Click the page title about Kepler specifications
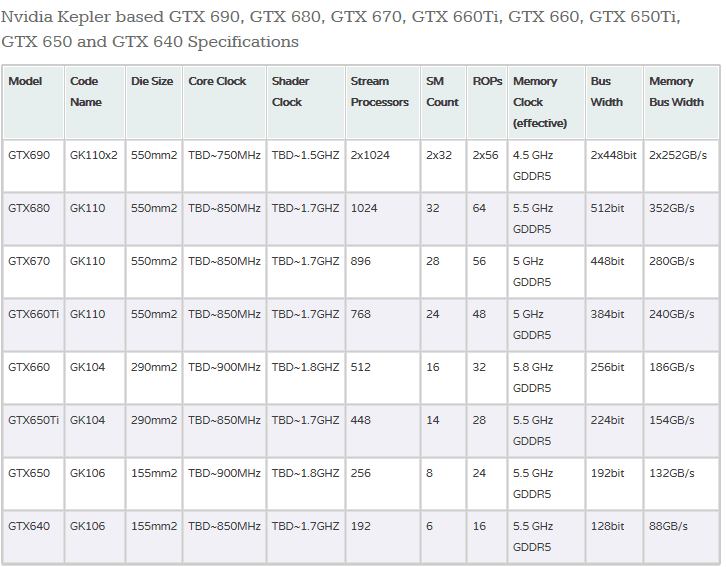Viewport: 726px width, 567px height. point(340,29)
